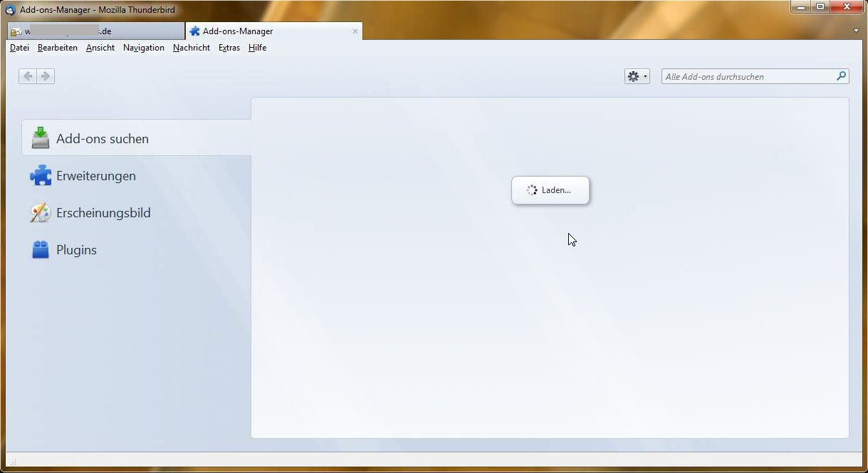Close the Thunderbird window
868x473 pixels.
(x=847, y=7)
